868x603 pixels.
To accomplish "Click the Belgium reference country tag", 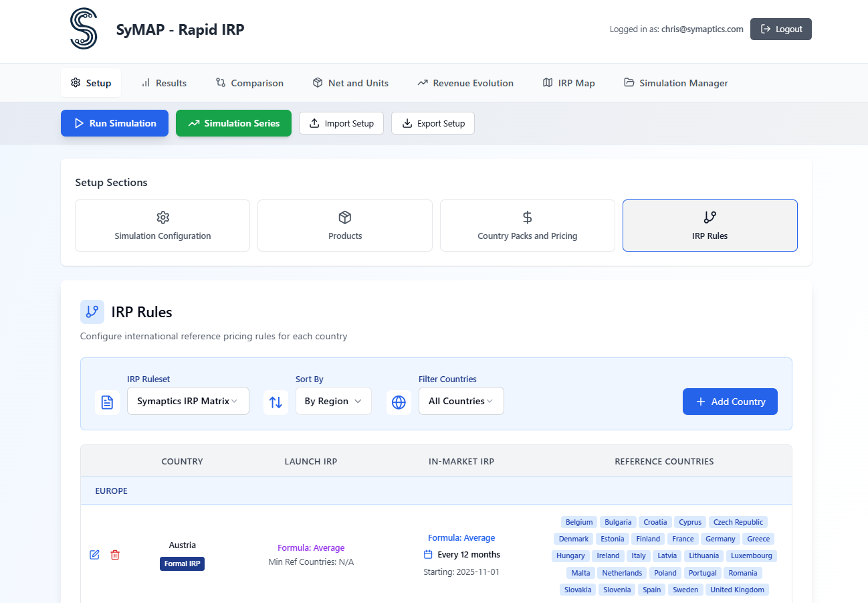I will pyautogui.click(x=578, y=522).
